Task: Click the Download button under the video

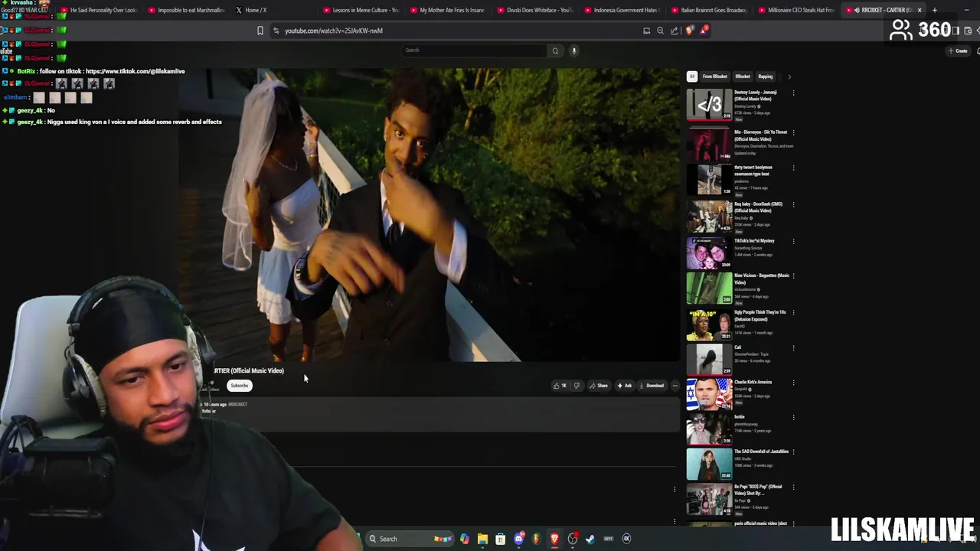Action: click(652, 386)
